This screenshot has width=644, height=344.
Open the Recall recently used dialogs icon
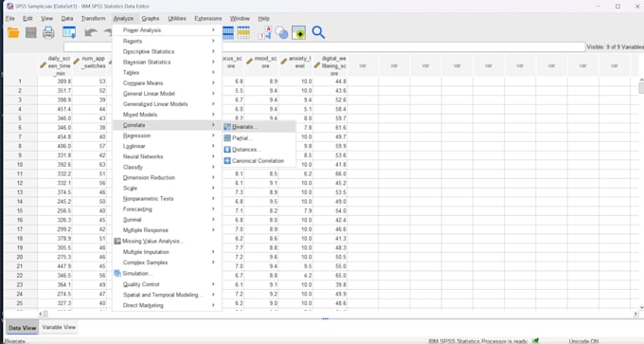point(69,32)
